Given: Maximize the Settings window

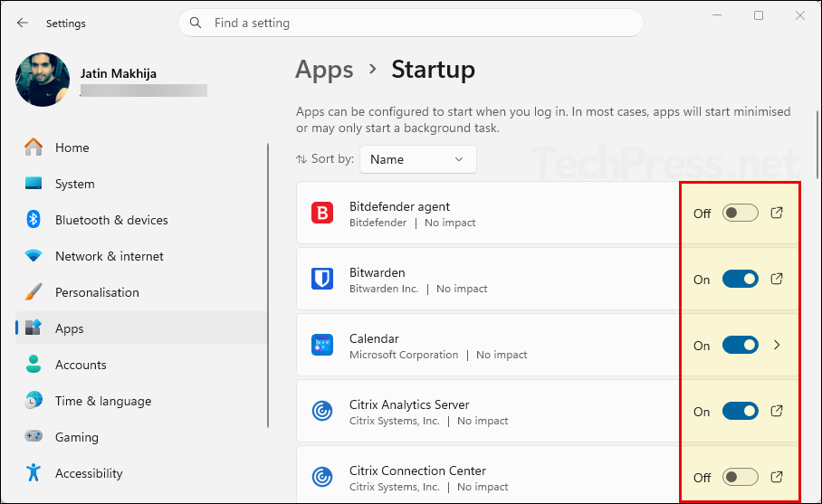Looking at the screenshot, I should (x=758, y=15).
